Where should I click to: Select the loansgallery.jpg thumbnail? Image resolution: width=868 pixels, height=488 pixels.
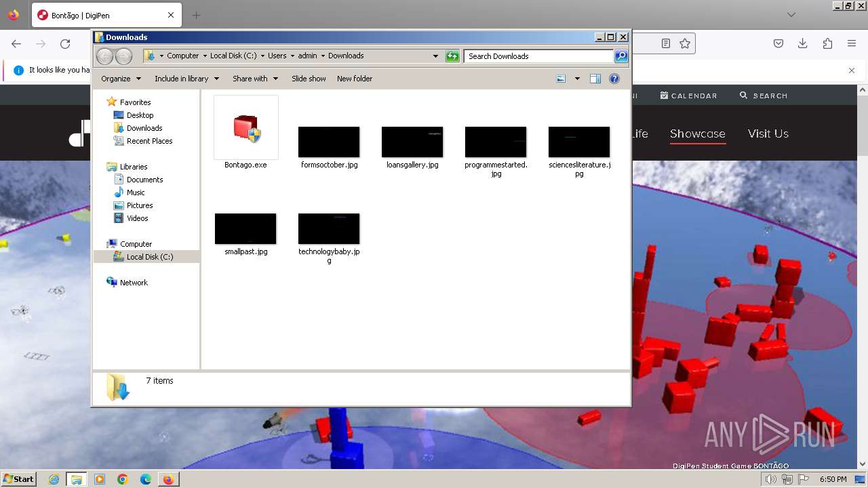(412, 142)
